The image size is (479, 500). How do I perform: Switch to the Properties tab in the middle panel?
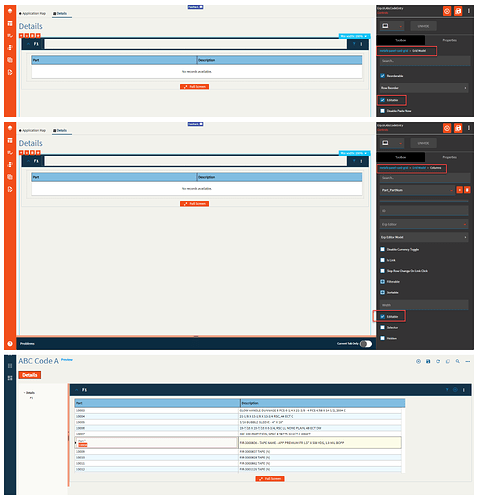tap(449, 157)
